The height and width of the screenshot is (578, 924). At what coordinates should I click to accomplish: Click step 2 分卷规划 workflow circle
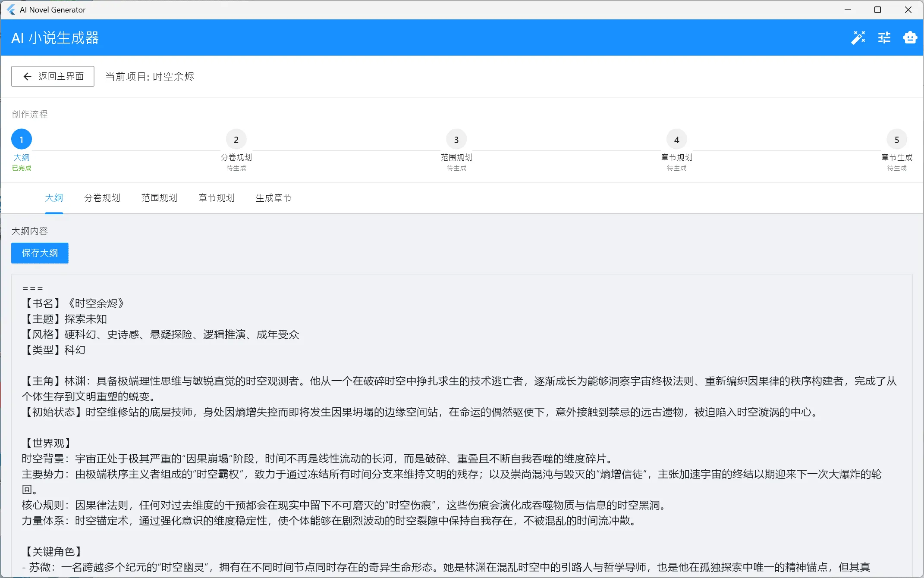pos(236,139)
